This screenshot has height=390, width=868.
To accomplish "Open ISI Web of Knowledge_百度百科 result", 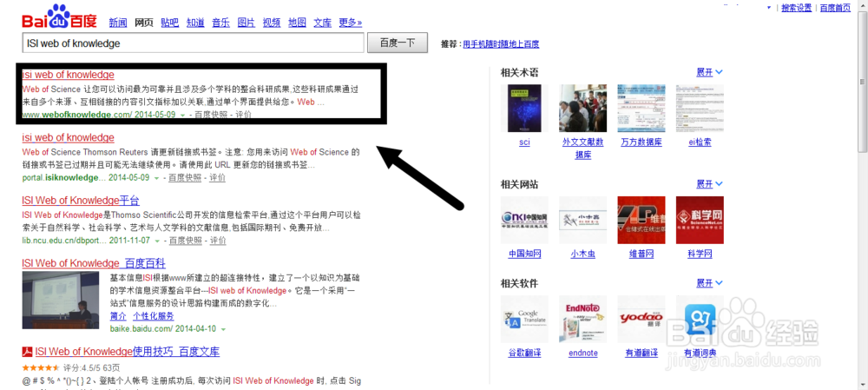I will pyautogui.click(x=94, y=263).
